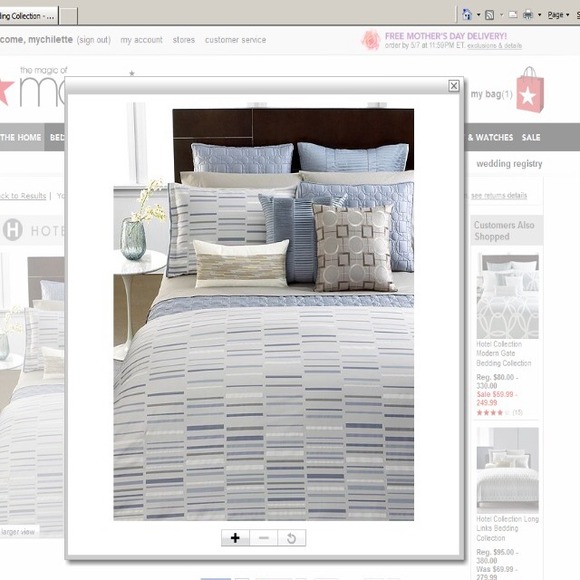Open Hotel Collection Modern Gate Bedding link

click(x=503, y=354)
